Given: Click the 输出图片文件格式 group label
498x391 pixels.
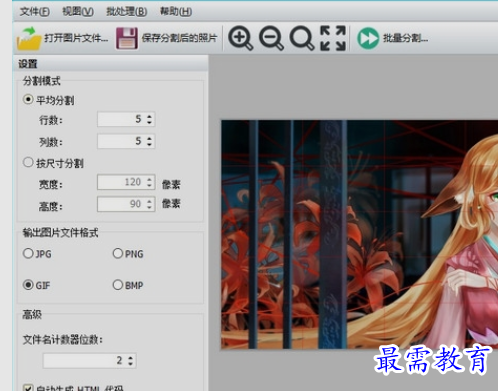Looking at the screenshot, I should pyautogui.click(x=60, y=233).
